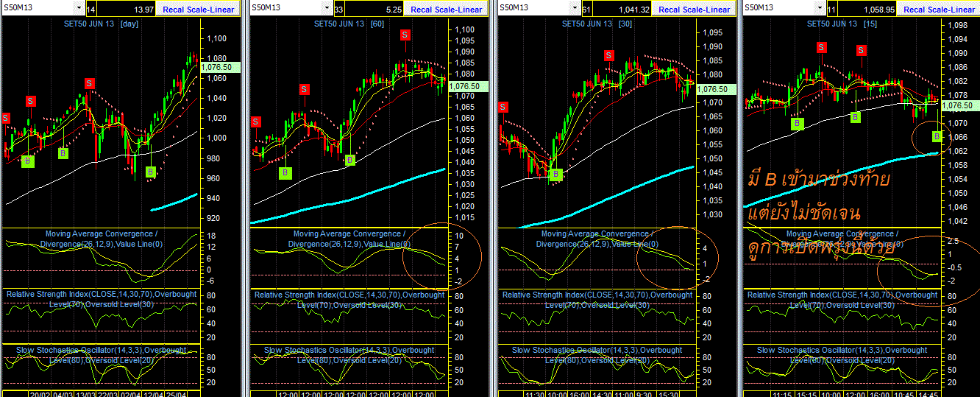The width and height of the screenshot is (980, 397).
Task: Click the small field showing 61 above the 30-minute chart
Action: (x=587, y=10)
